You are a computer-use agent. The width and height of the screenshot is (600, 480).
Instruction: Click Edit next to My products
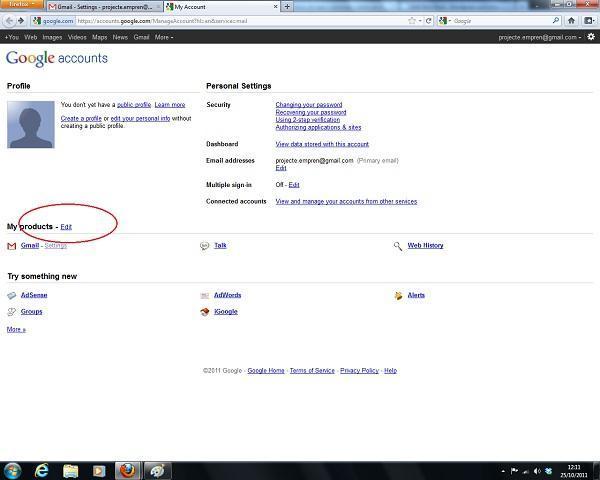click(66, 227)
